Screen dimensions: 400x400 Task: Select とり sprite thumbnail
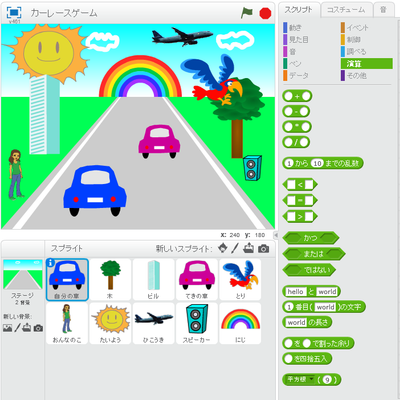click(x=240, y=280)
